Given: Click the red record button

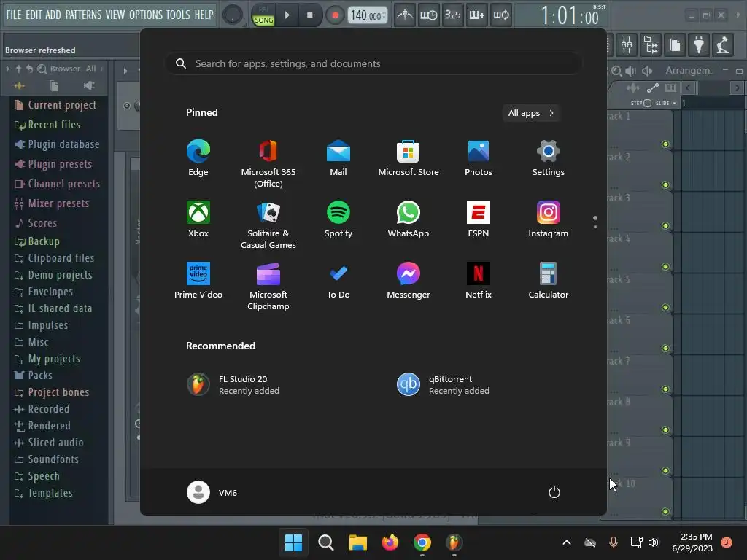Looking at the screenshot, I should click(x=335, y=15).
